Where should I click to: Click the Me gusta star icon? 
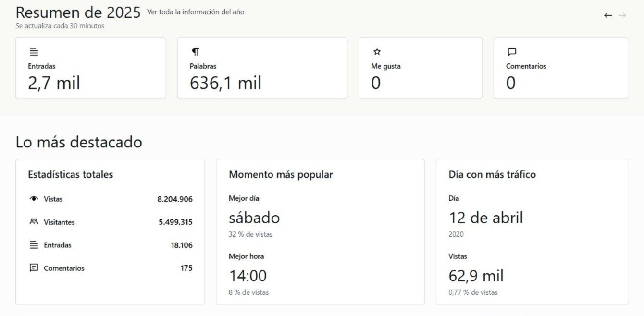tap(377, 52)
